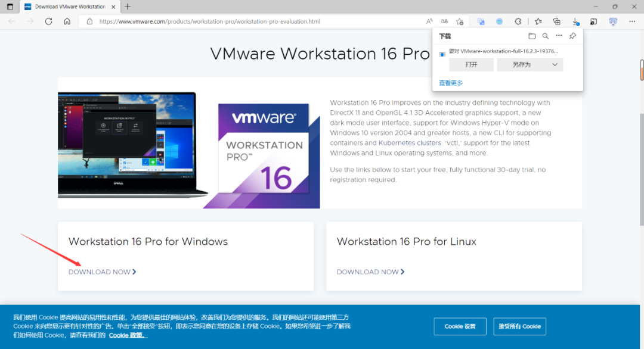Open the page translate option

pyautogui.click(x=444, y=21)
